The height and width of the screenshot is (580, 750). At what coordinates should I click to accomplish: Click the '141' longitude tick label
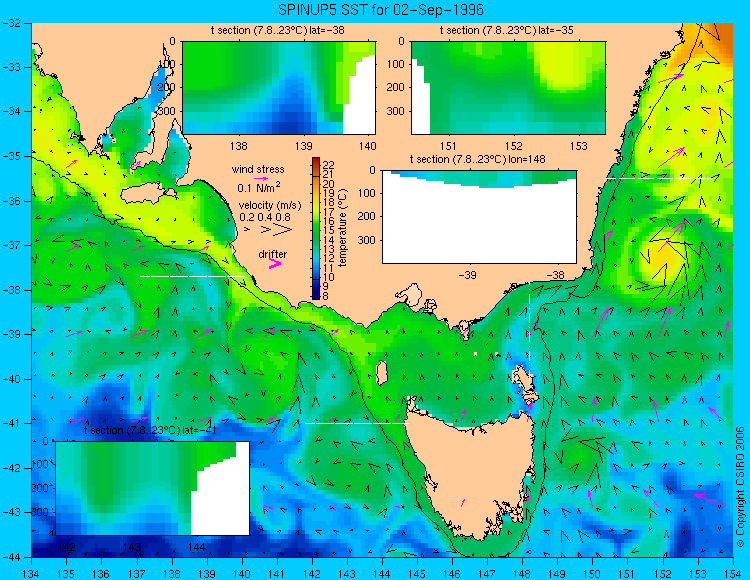pos(277,574)
